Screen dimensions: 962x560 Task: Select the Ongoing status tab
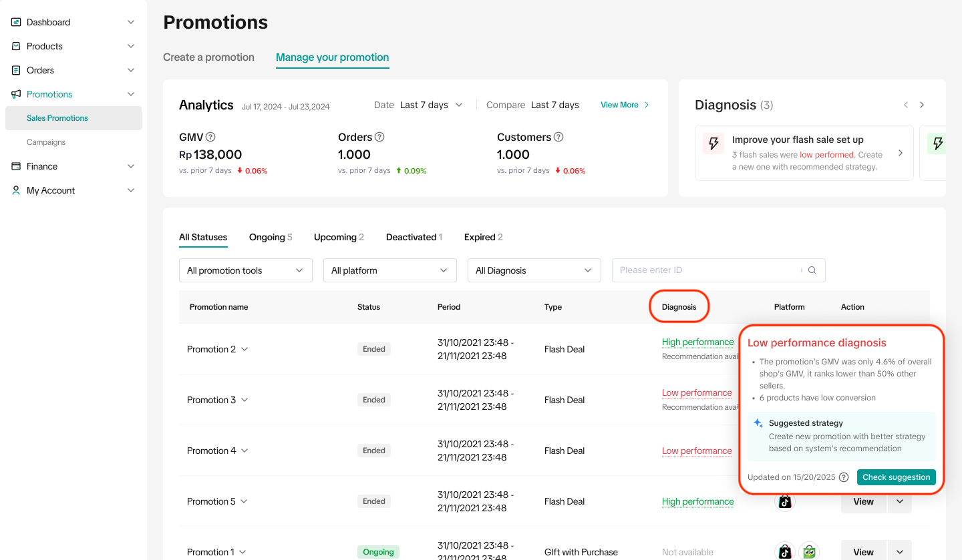[270, 237]
